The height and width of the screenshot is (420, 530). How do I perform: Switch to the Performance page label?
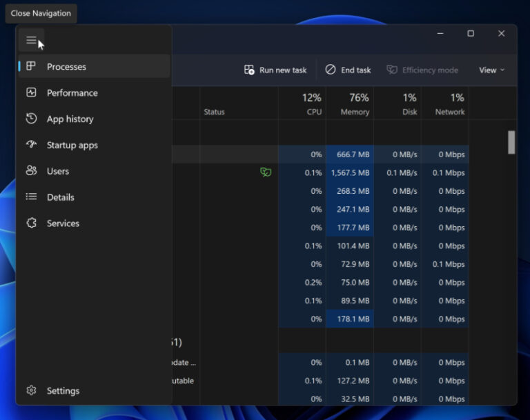pyautogui.click(x=72, y=93)
